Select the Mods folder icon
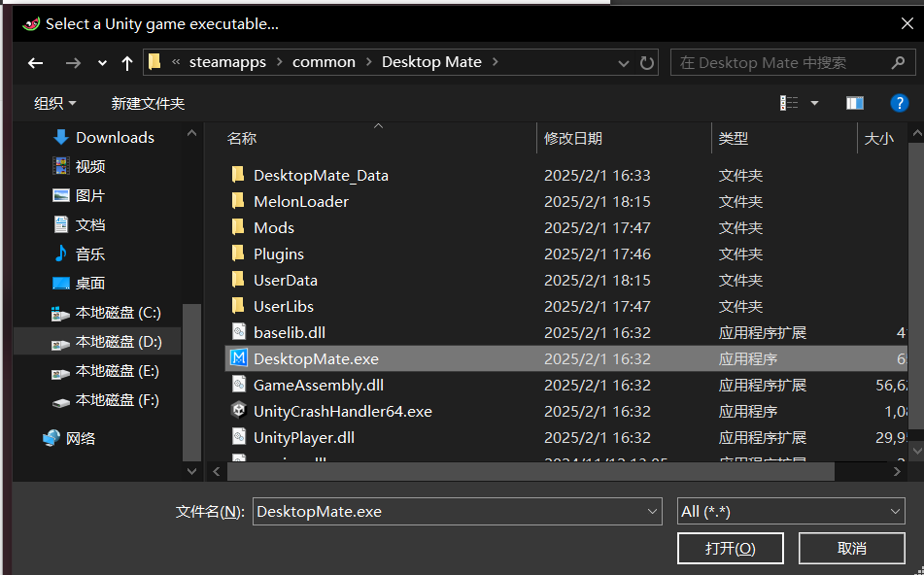This screenshot has width=924, height=575. tap(238, 227)
